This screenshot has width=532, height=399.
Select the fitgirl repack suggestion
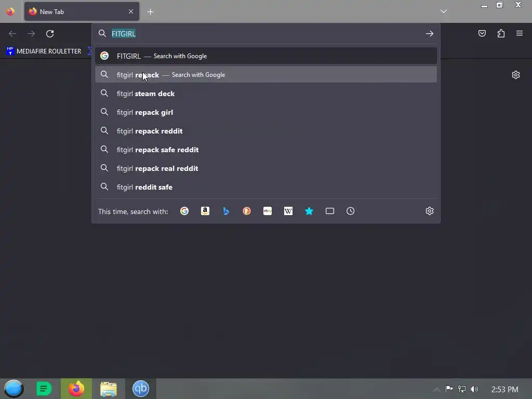tap(266, 75)
